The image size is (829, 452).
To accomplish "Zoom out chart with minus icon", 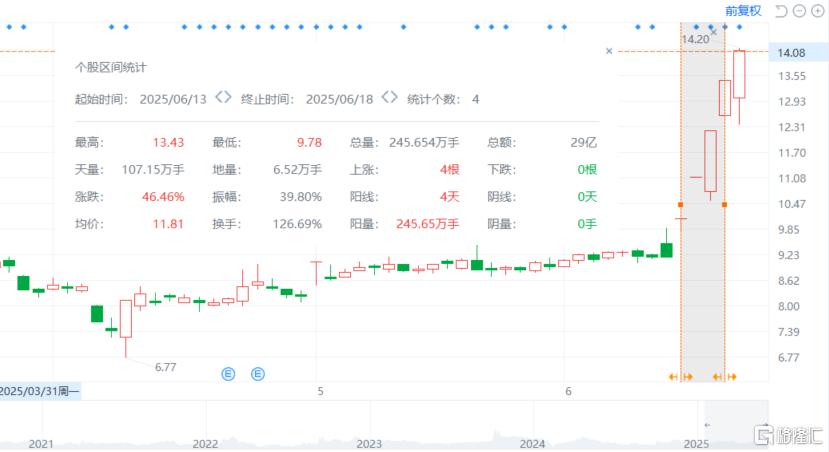I will click(x=799, y=11).
